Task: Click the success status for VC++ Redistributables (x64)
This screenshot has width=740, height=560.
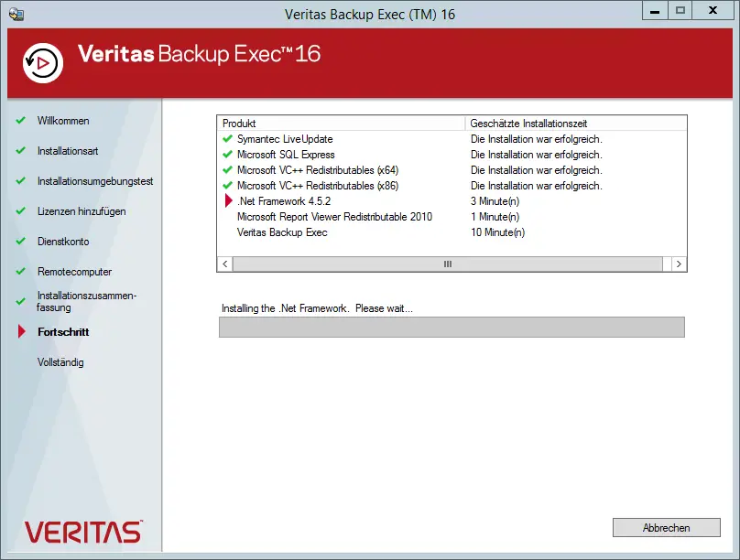Action: [537, 170]
